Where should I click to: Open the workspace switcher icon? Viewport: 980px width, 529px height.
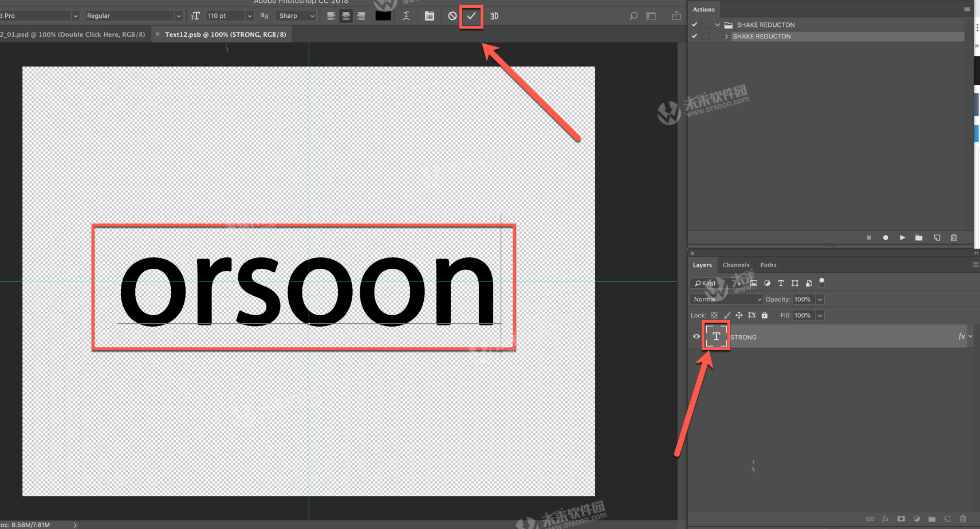pos(651,16)
